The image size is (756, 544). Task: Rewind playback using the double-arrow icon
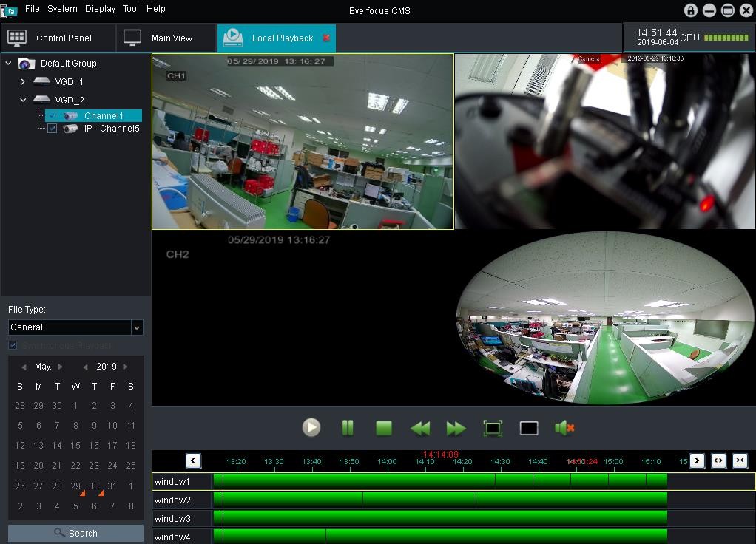click(x=420, y=427)
